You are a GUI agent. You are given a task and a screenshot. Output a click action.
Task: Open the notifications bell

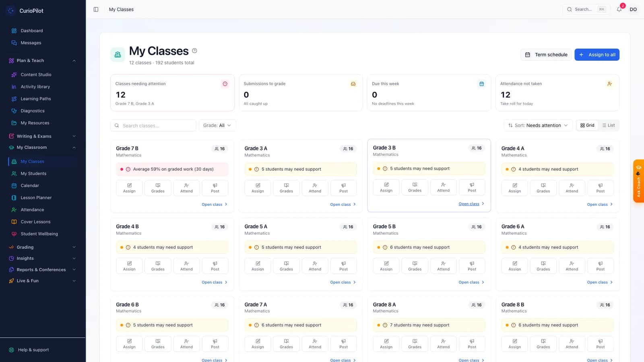pyautogui.click(x=619, y=9)
